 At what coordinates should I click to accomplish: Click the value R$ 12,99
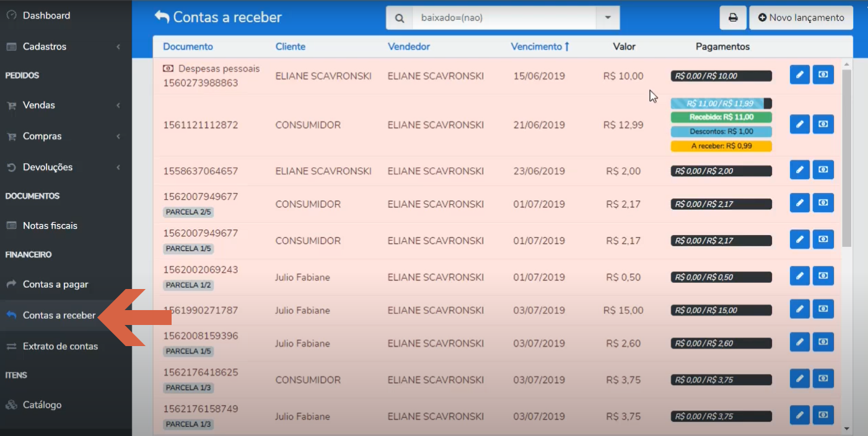click(x=623, y=125)
